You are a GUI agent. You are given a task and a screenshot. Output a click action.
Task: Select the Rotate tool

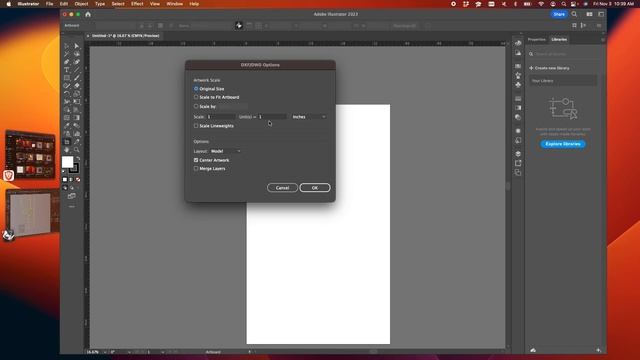tap(67, 94)
